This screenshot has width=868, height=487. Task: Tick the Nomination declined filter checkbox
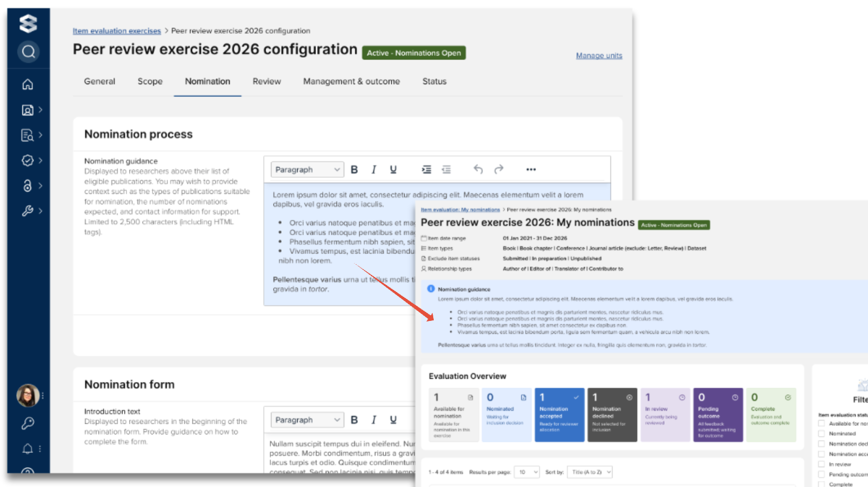(x=821, y=444)
